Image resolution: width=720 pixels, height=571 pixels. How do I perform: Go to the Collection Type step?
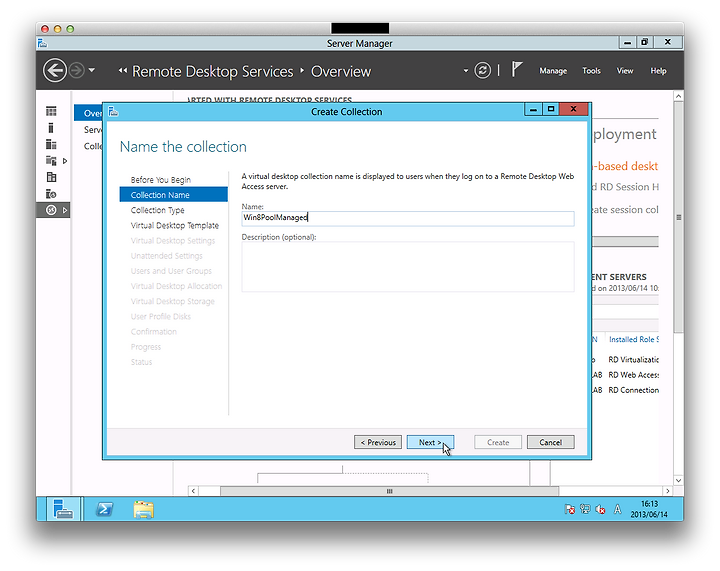[158, 210]
